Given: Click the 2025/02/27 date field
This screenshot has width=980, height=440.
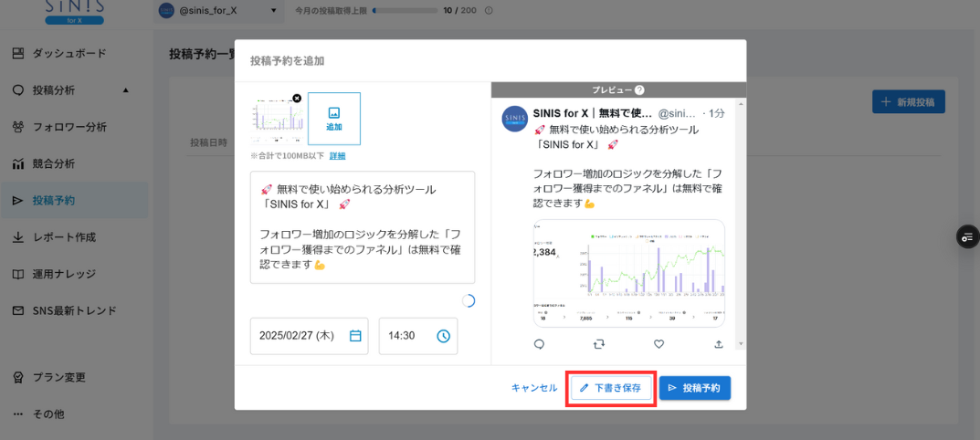Looking at the screenshot, I should coord(310,336).
